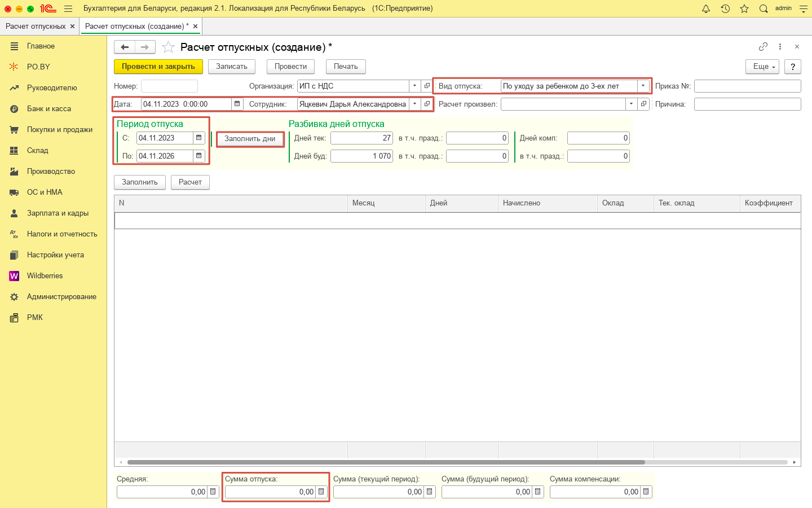The image size is (812, 508).
Task: Click the horizontal table scrollbar
Action: [386, 462]
